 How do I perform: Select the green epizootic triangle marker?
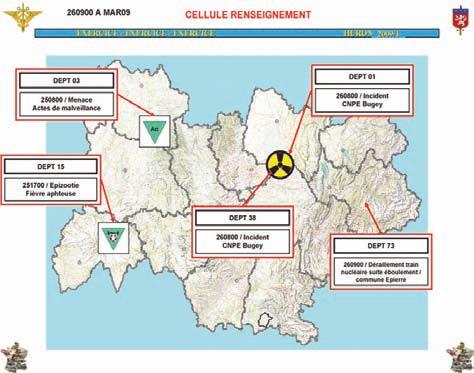pos(113,238)
